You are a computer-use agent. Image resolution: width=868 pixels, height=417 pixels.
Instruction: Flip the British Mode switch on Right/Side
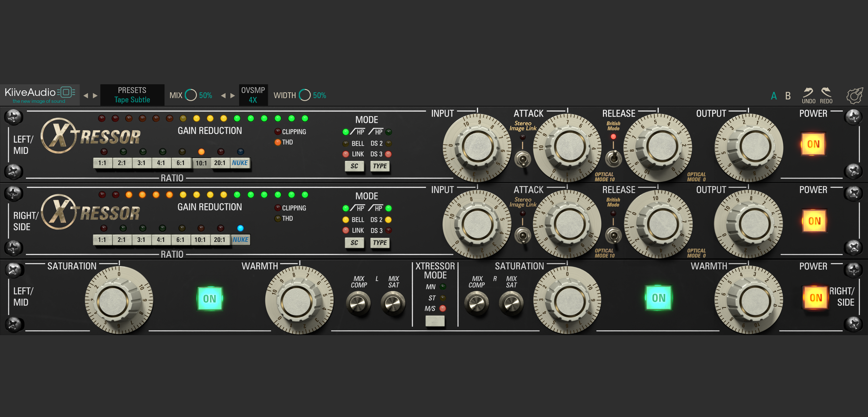point(614,236)
